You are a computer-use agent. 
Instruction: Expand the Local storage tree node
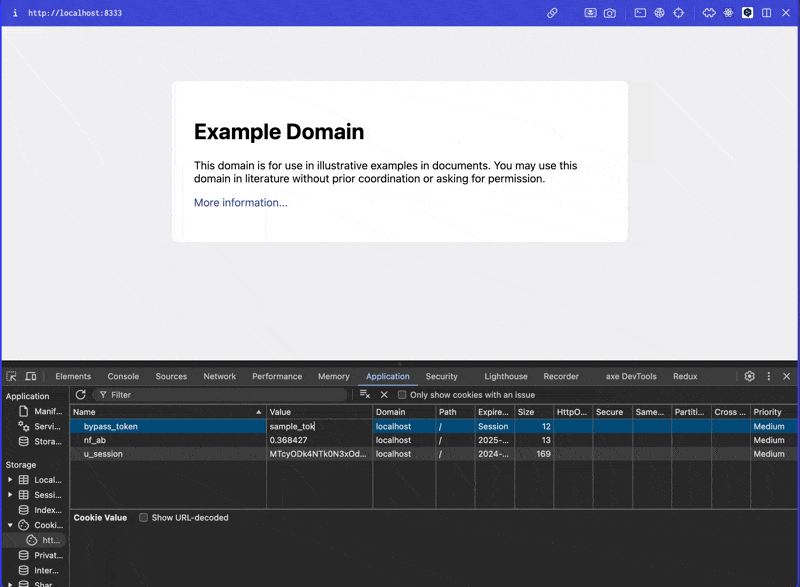pos(10,480)
